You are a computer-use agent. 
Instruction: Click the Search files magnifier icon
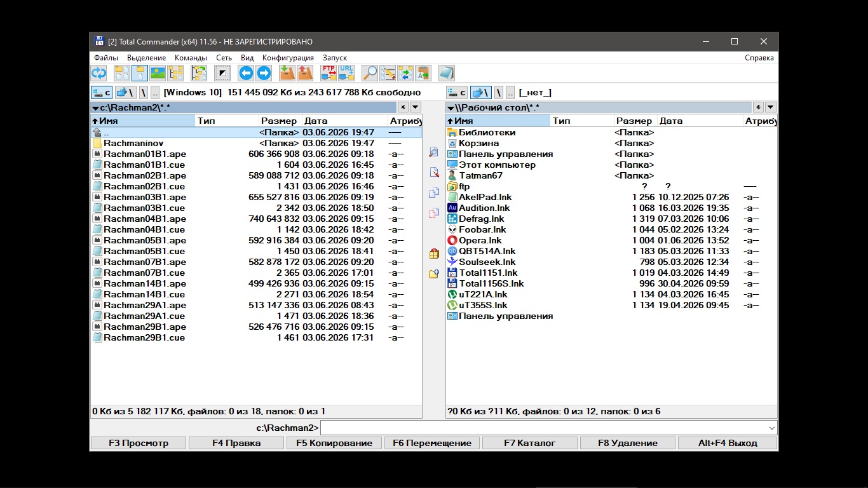[x=370, y=73]
